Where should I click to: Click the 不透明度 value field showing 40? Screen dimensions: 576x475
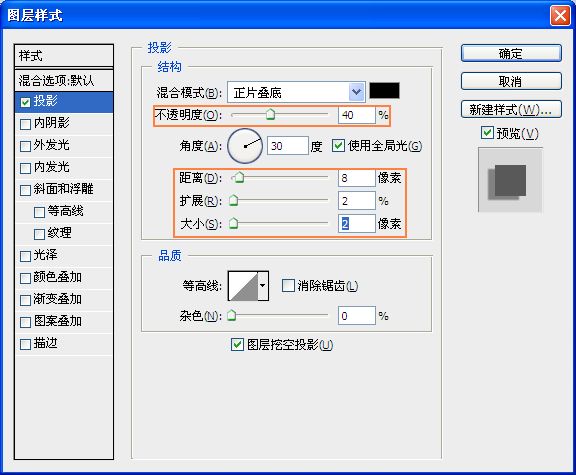(357, 115)
